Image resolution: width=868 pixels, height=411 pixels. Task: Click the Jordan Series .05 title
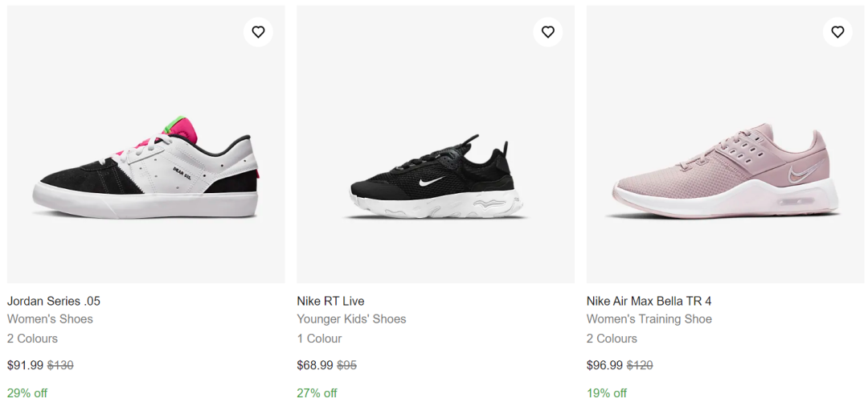tap(54, 302)
